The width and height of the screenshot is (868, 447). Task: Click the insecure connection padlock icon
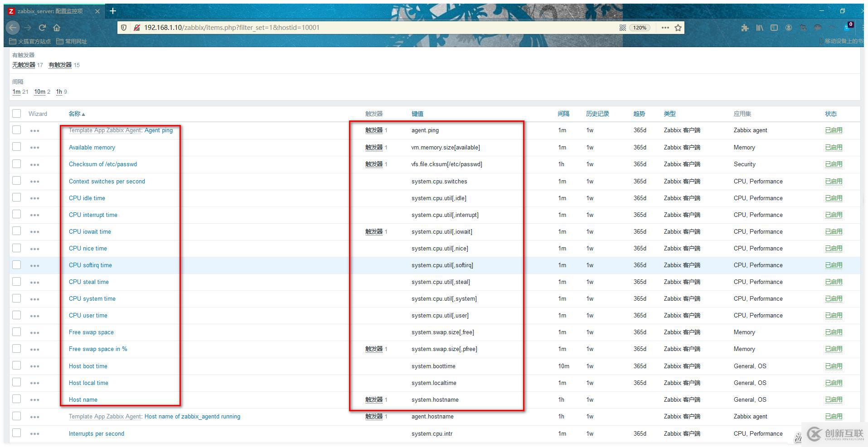(x=136, y=28)
